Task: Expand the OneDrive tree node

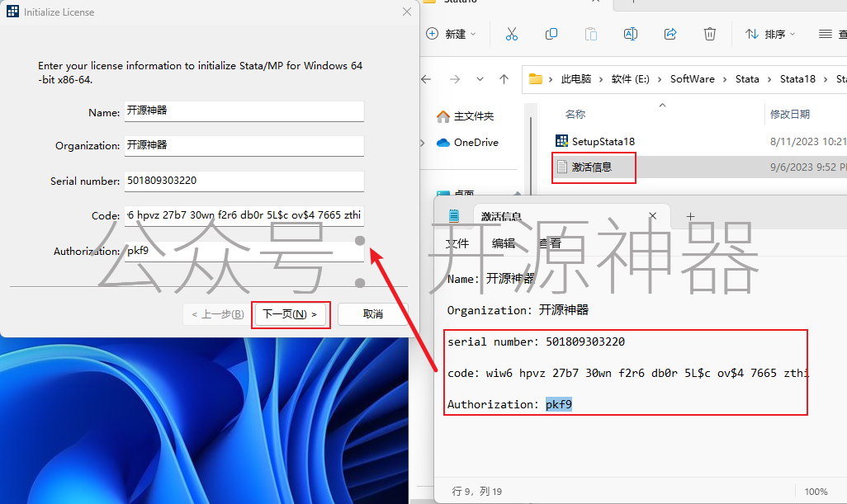Action: (423, 143)
